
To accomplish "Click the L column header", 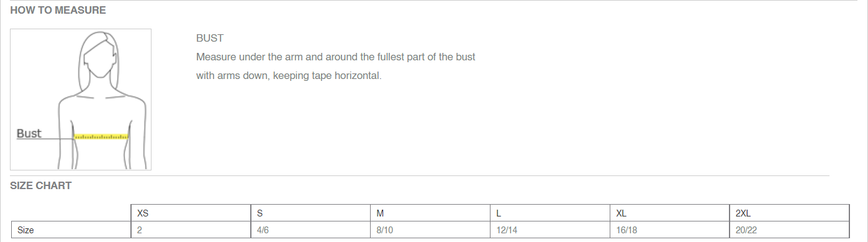I will (551, 213).
